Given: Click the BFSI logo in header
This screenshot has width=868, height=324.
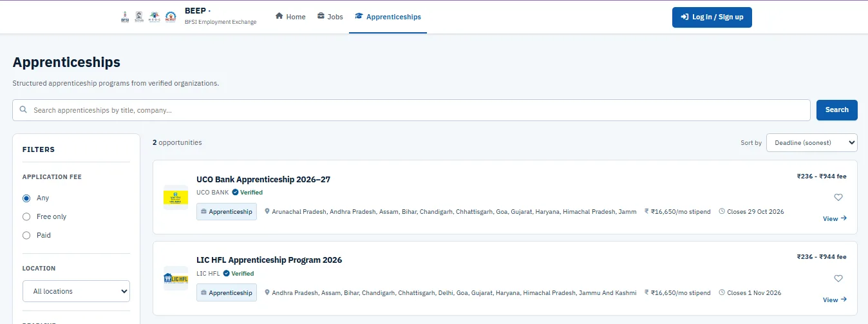Looking at the screenshot, I should click(125, 17).
